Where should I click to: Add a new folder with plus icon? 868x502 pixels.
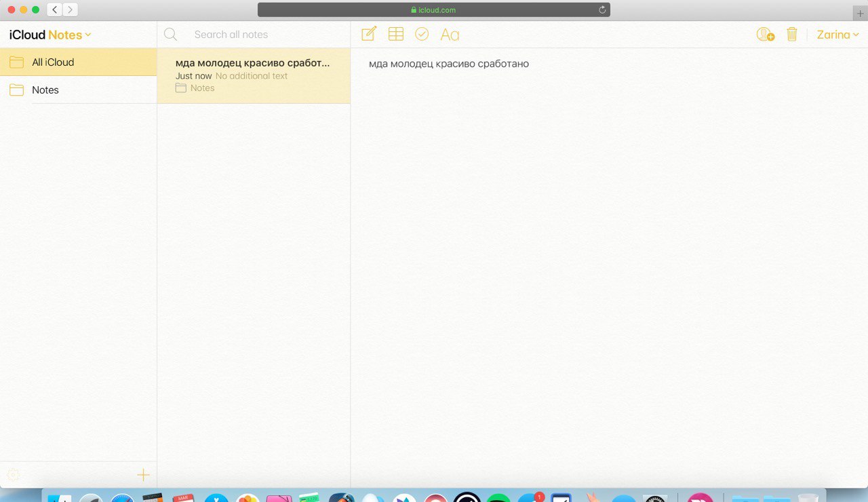(x=143, y=475)
